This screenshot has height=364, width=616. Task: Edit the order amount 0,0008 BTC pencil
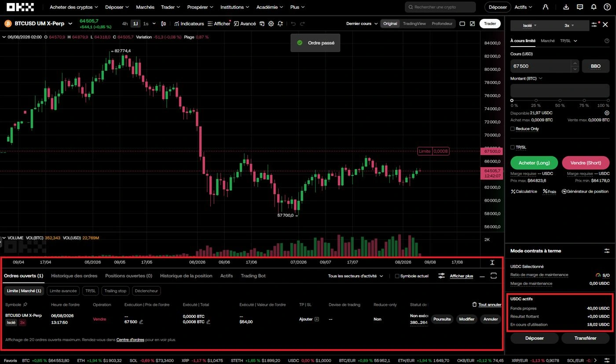pyautogui.click(x=208, y=322)
